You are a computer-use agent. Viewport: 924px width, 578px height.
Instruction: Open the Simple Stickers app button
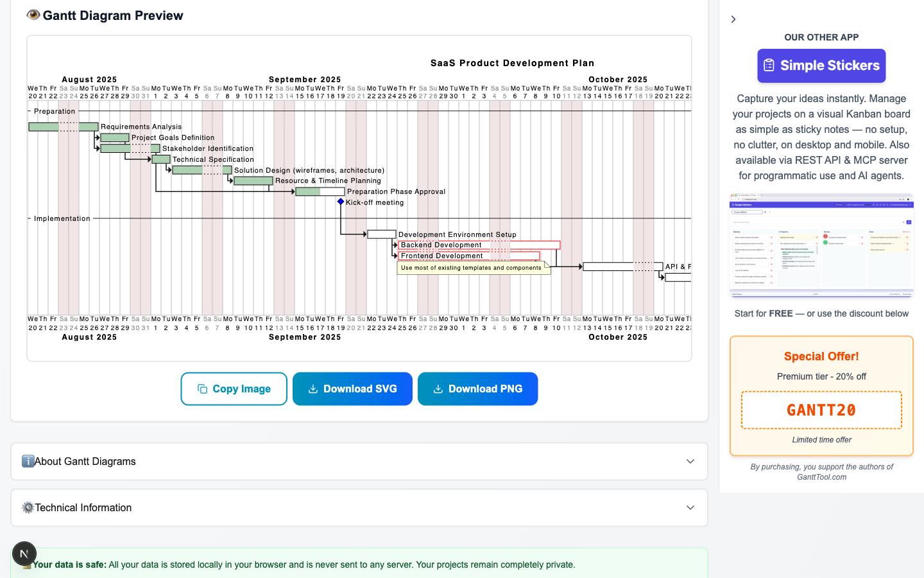click(x=821, y=66)
